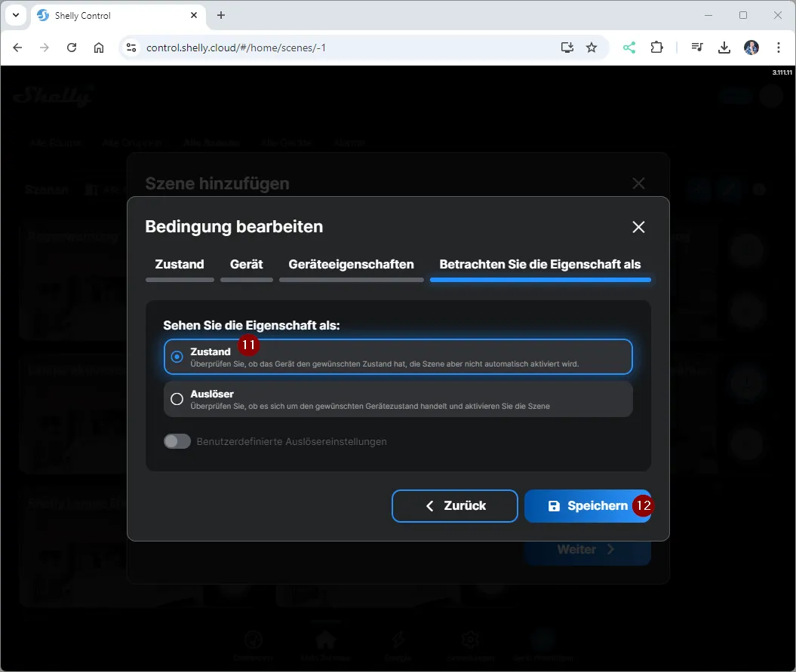Image resolution: width=796 pixels, height=672 pixels.
Task: Open Betrachten Sie die Eigenschaft als tab
Action: point(539,265)
